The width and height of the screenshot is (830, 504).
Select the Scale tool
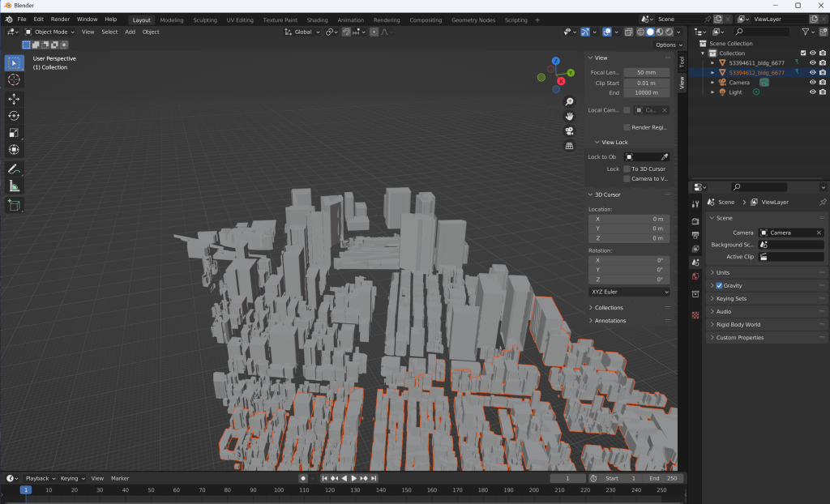(14, 133)
